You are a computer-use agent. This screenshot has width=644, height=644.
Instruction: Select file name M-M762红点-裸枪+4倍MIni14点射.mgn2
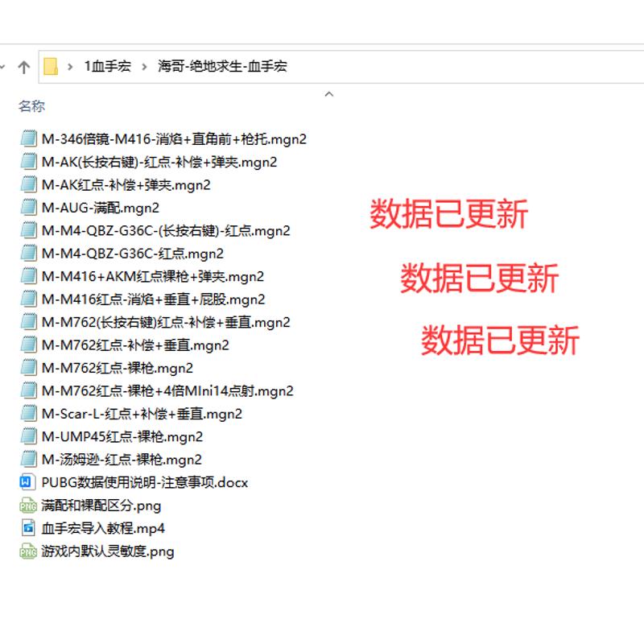pos(167,391)
